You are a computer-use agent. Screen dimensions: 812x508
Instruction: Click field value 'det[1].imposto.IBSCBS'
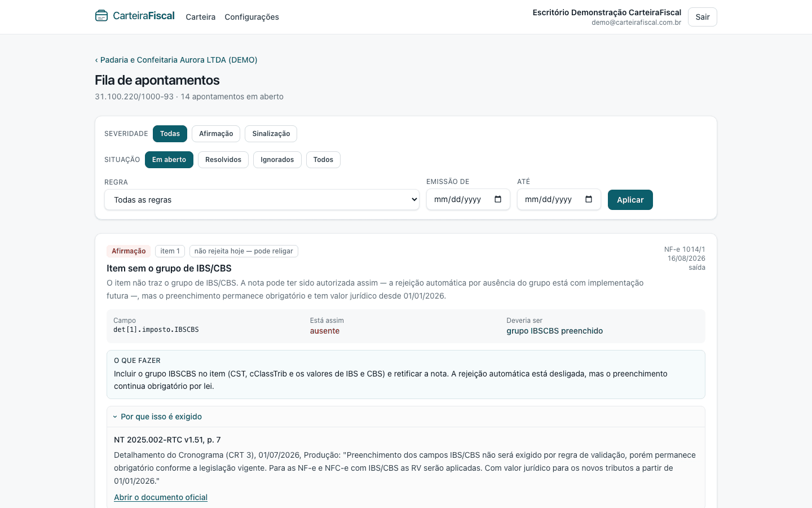(156, 330)
